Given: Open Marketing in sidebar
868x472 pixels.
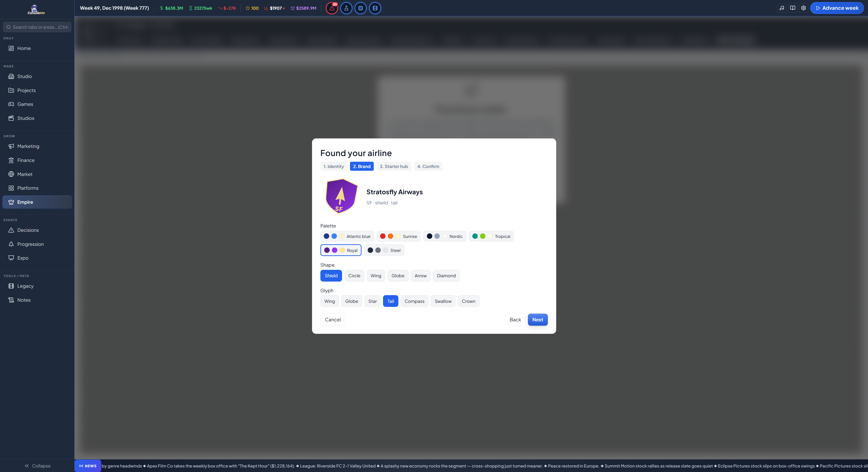Looking at the screenshot, I should (37, 146).
